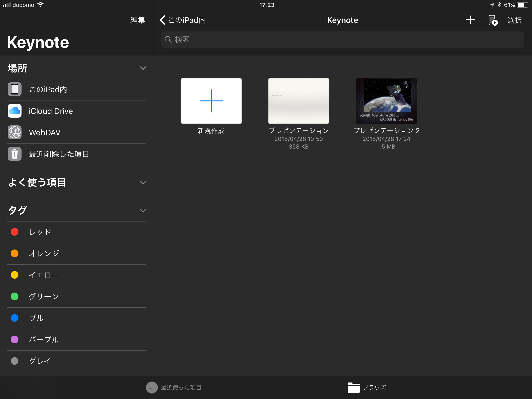Tap the 新規作成 label

tap(211, 131)
